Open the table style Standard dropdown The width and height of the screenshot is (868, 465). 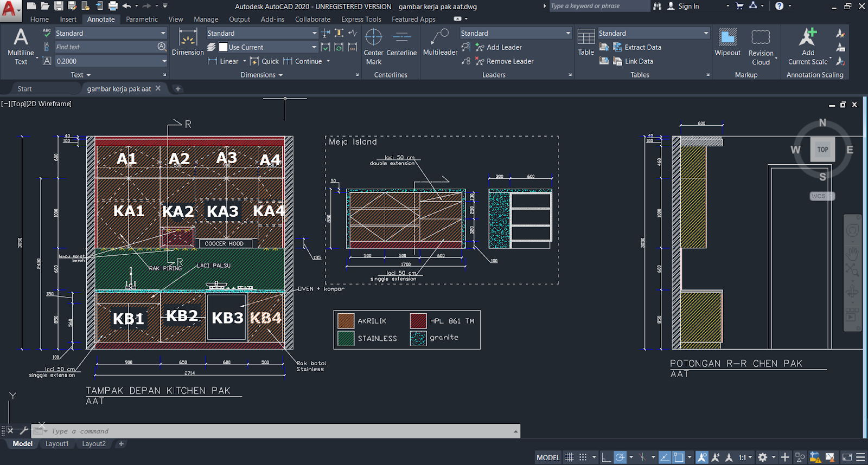654,33
